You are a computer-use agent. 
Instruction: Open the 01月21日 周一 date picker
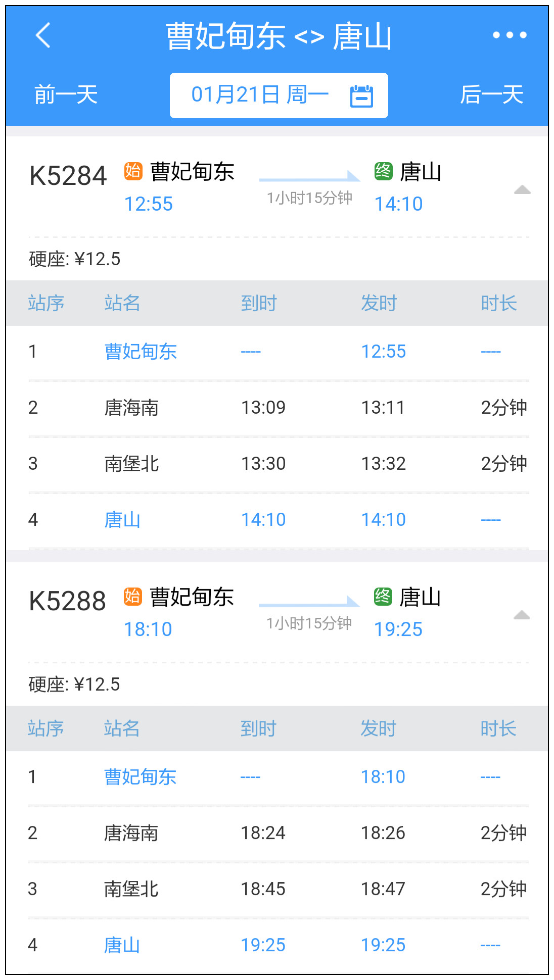(260, 95)
